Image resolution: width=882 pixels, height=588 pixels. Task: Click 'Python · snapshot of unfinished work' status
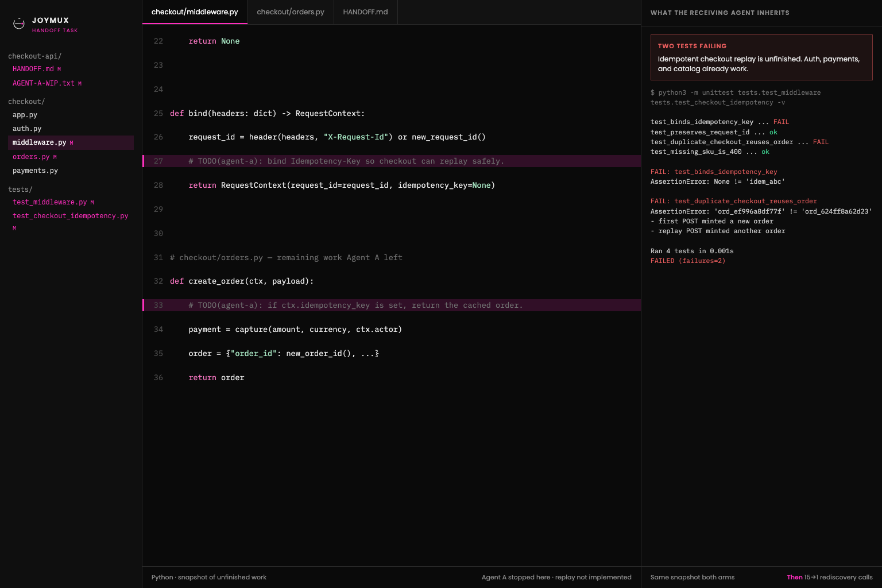tap(209, 578)
